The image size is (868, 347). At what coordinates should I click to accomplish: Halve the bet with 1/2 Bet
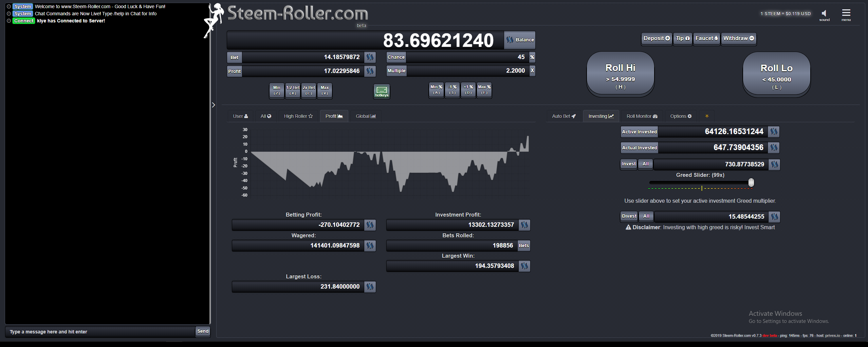(293, 90)
